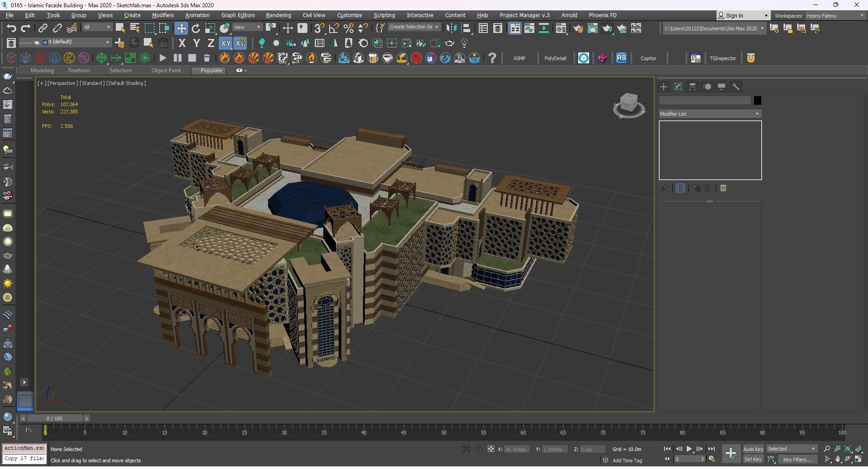
Task: Open the Hierarchy panel tab
Action: (x=693, y=87)
